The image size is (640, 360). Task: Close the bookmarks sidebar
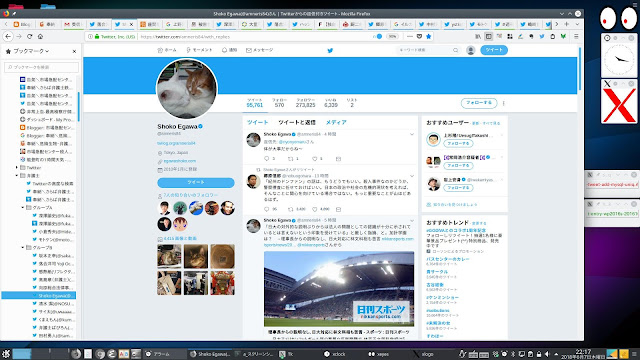point(74,51)
